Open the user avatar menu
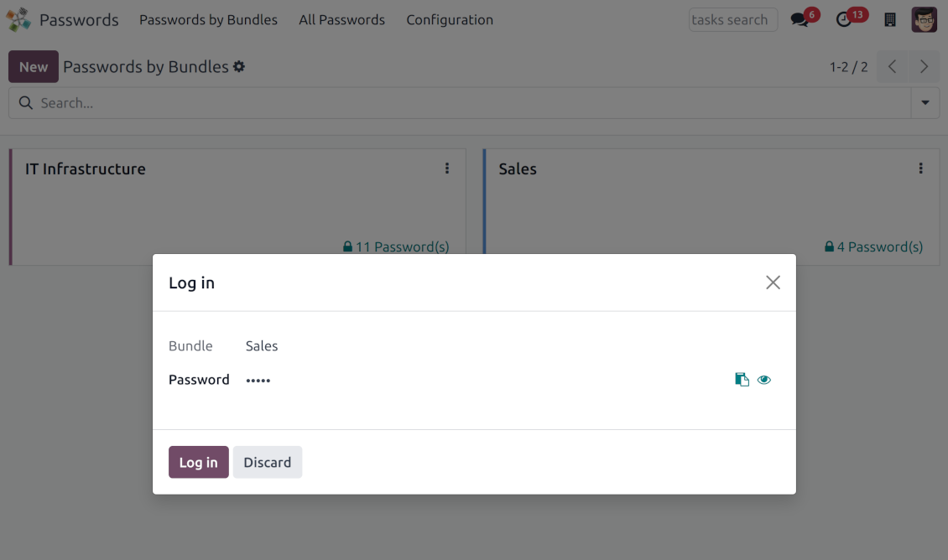Image resolution: width=948 pixels, height=560 pixels. tap(924, 20)
